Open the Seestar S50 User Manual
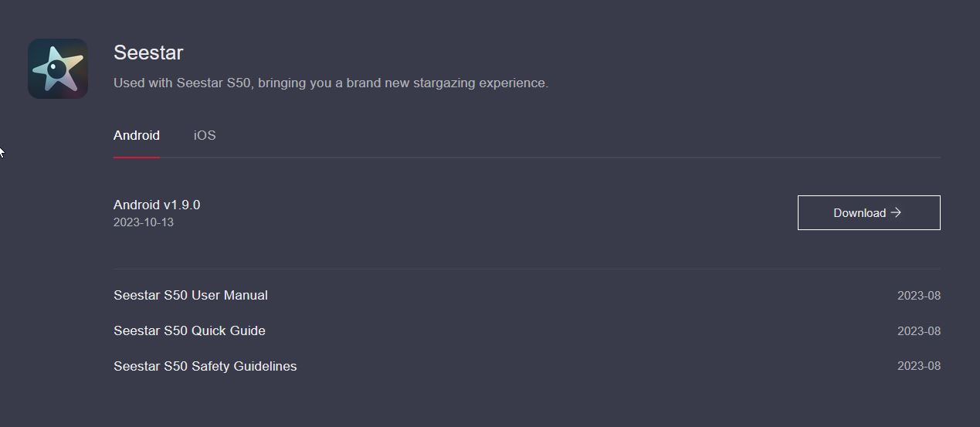The image size is (980, 427). point(191,295)
